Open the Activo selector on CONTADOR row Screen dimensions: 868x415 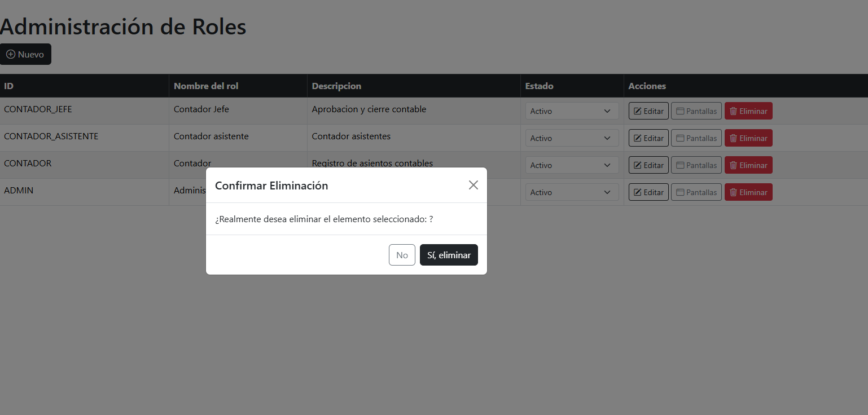pos(571,165)
